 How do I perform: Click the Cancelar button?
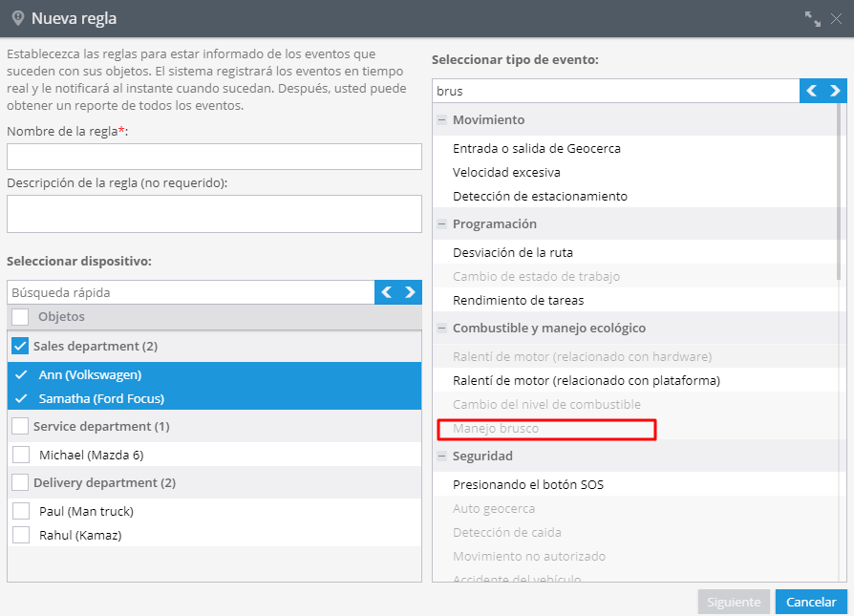click(x=811, y=602)
